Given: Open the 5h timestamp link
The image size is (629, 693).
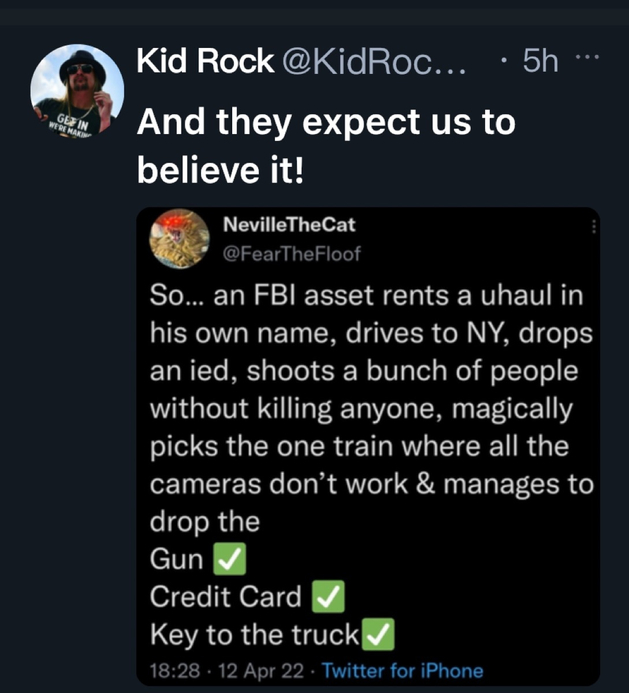Looking at the screenshot, I should 540,61.
